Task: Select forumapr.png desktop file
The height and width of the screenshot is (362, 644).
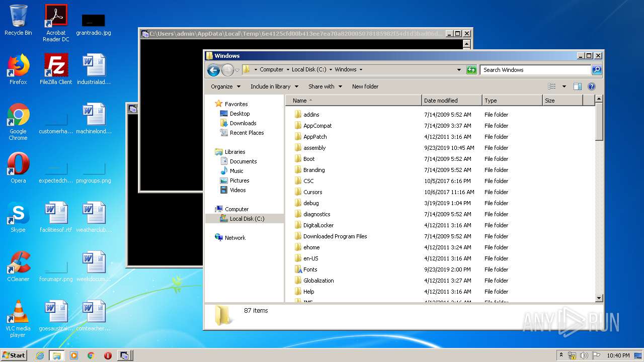Action: pyautogui.click(x=56, y=270)
